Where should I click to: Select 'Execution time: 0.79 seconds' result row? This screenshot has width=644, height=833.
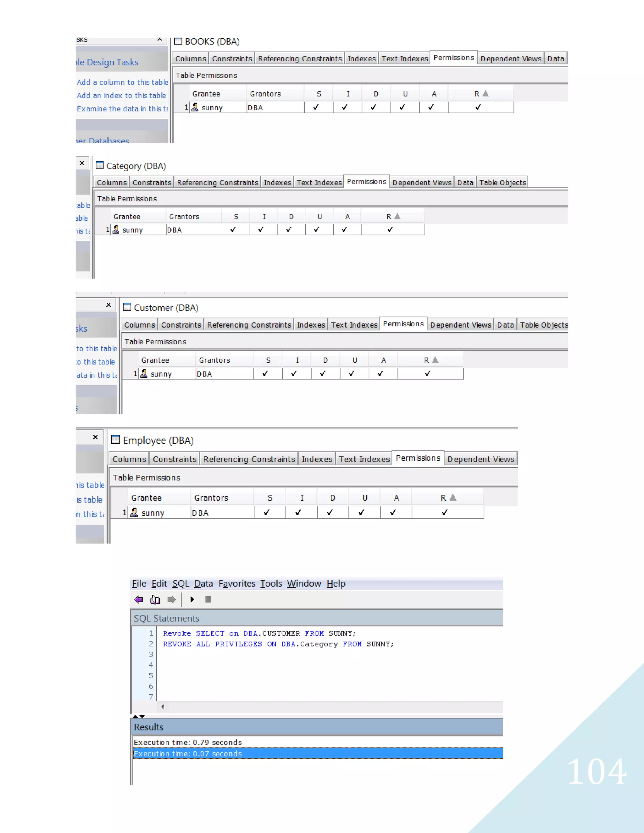tap(317, 742)
